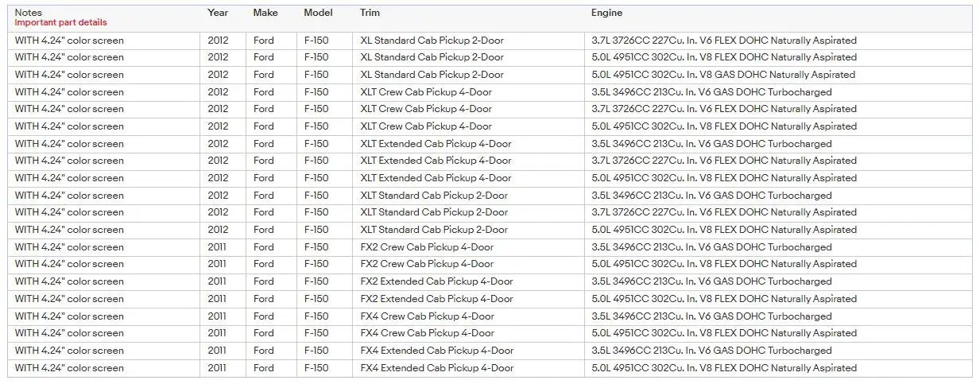
Task: Select 3.7L V6 engine in XLT Extended Cab row
Action: point(724,161)
